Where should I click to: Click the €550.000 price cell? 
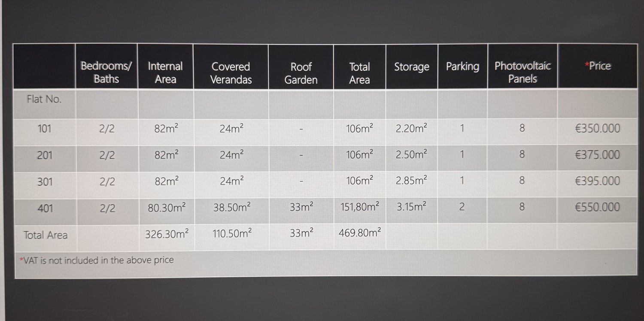click(598, 207)
